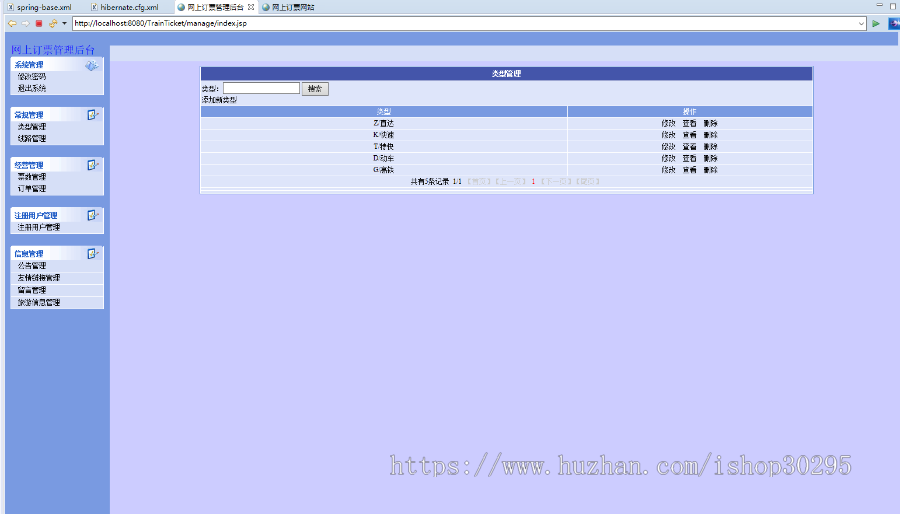Open 旅游信息管理 in the sidebar
This screenshot has height=514, width=900.
tap(38, 302)
